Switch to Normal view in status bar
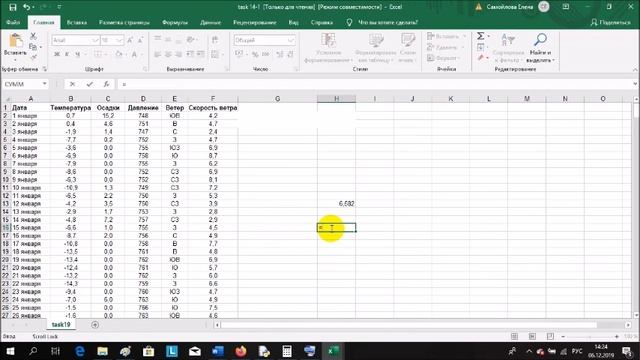The height and width of the screenshot is (360, 640). coord(514,336)
